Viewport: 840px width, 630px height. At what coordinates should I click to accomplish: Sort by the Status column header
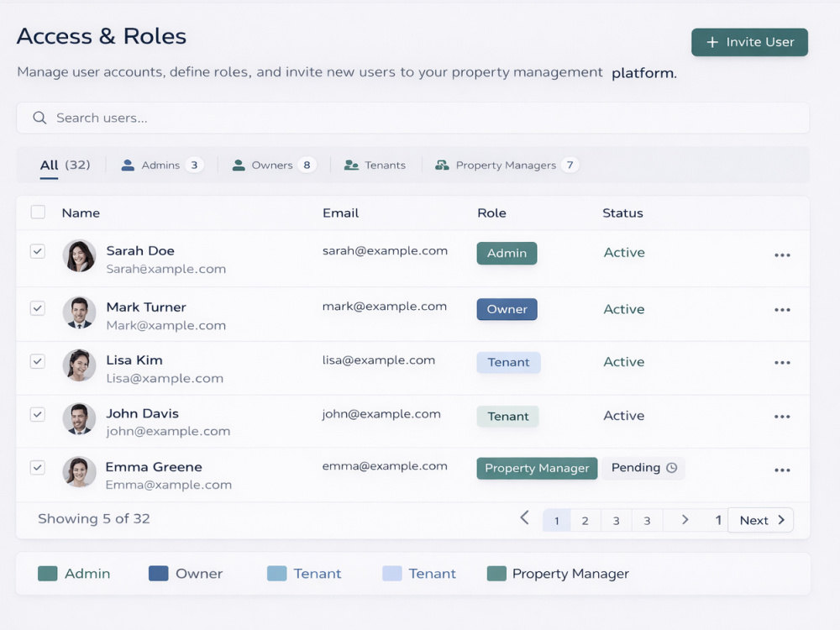[x=622, y=213]
